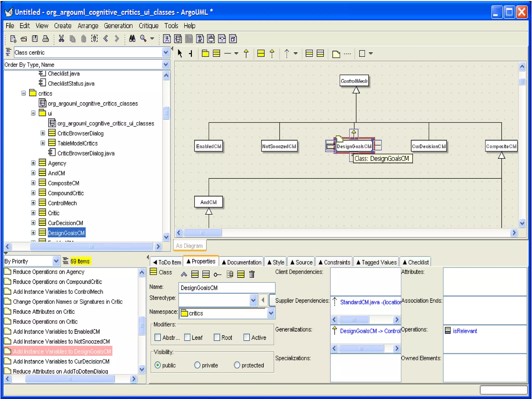The height and width of the screenshot is (399, 532).
Task: Click the Find binoculars icon
Action: (x=132, y=39)
